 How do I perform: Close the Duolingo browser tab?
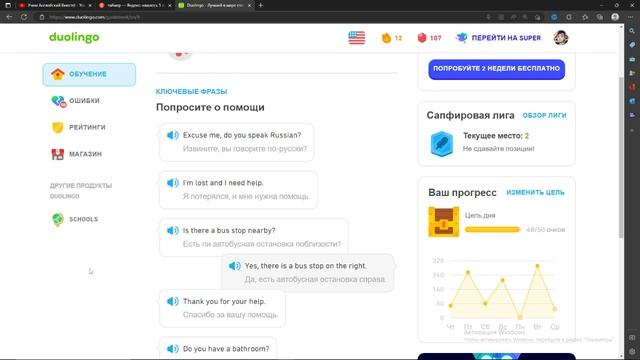pos(249,5)
